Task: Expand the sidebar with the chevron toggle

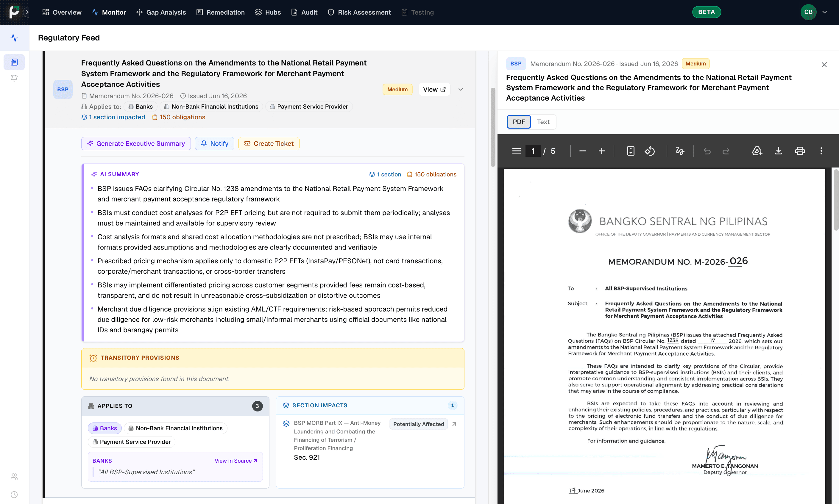Action: point(27,12)
